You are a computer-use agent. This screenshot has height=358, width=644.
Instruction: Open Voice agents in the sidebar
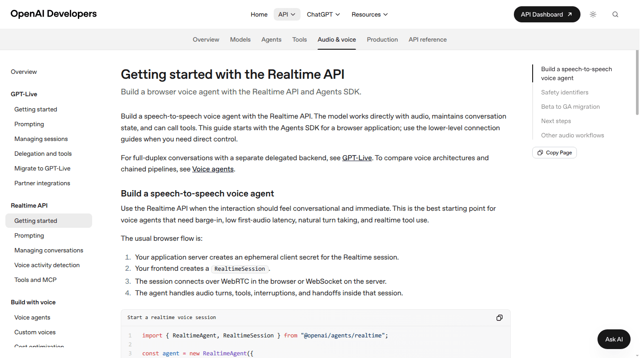[32, 317]
